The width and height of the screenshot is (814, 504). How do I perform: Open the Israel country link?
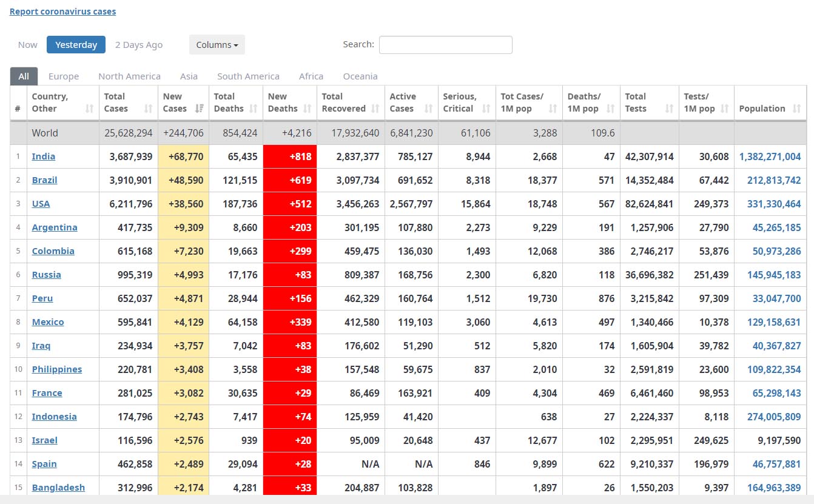pyautogui.click(x=45, y=440)
